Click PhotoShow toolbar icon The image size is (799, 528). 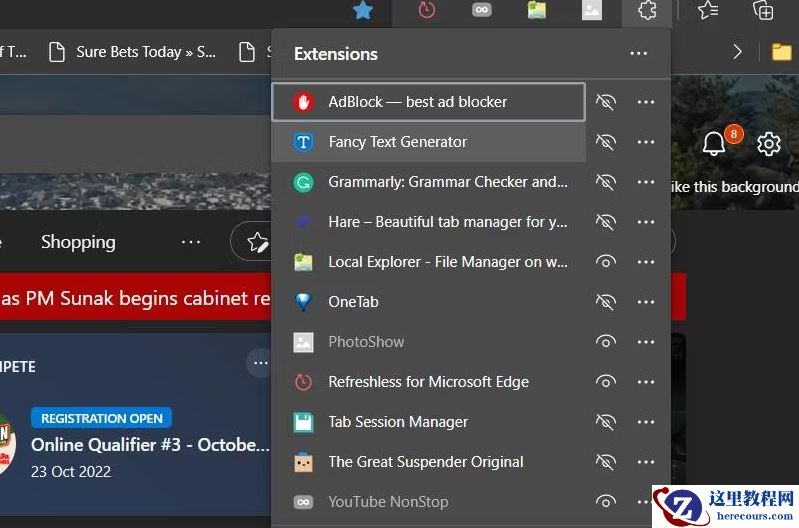(592, 10)
